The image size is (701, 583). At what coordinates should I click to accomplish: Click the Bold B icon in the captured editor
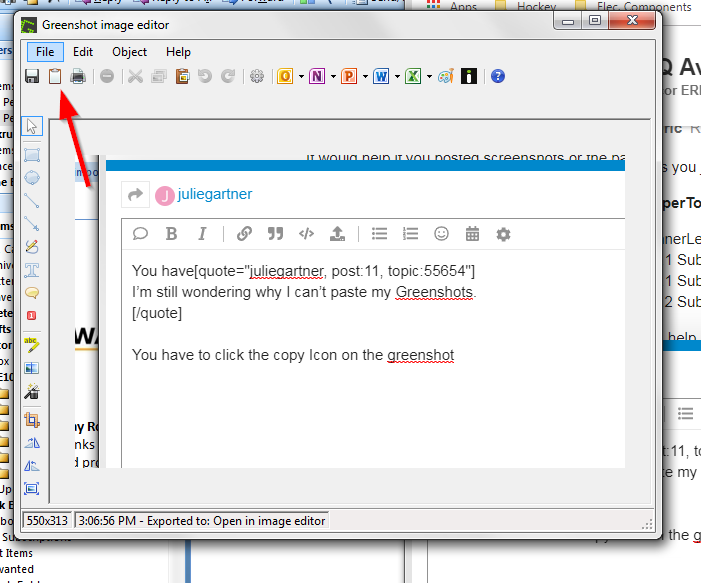[x=171, y=234]
